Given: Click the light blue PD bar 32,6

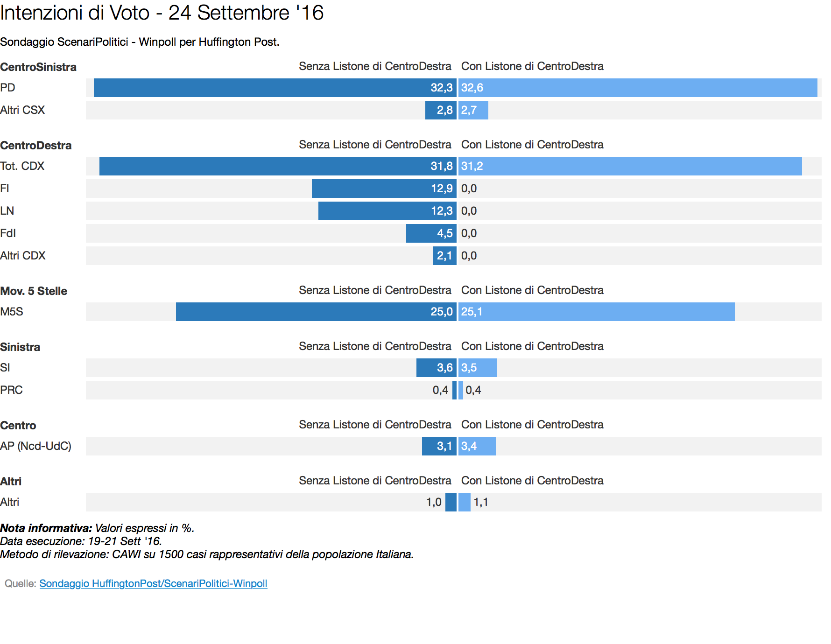Looking at the screenshot, I should tap(638, 88).
